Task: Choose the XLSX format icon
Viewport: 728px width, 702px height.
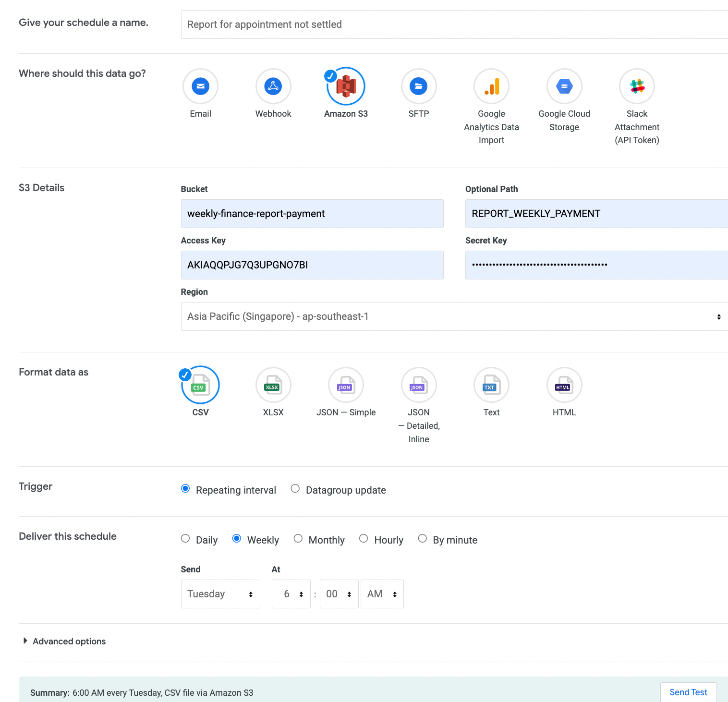Action: coord(273,385)
